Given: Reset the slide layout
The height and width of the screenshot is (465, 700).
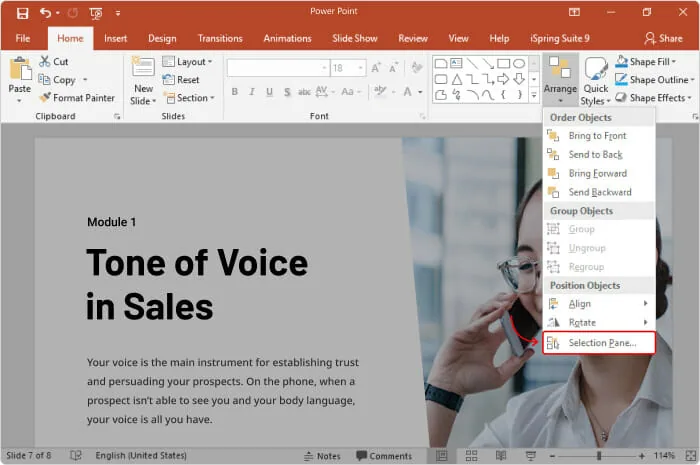Looking at the screenshot, I should click(x=181, y=80).
